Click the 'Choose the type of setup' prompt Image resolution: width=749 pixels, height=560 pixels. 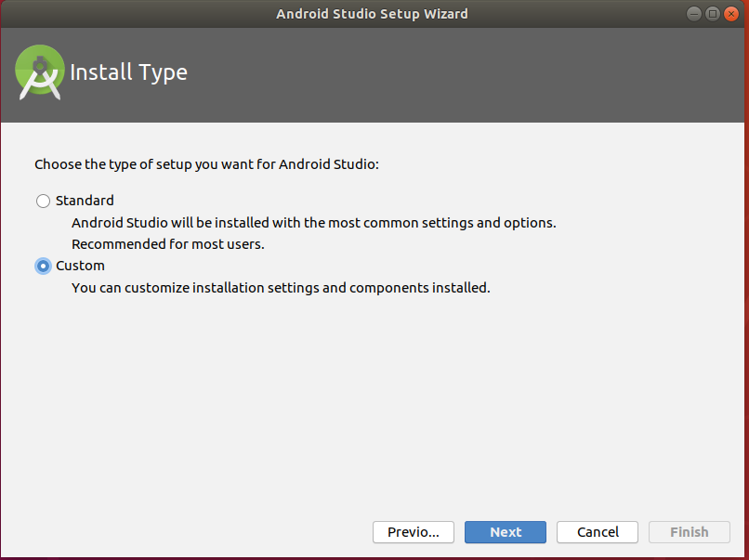click(x=206, y=164)
